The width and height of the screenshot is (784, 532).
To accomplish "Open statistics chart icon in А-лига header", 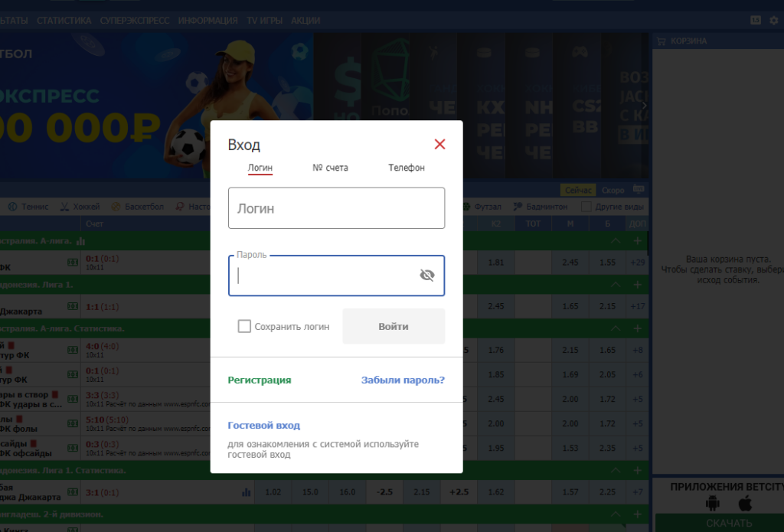I will [x=80, y=241].
